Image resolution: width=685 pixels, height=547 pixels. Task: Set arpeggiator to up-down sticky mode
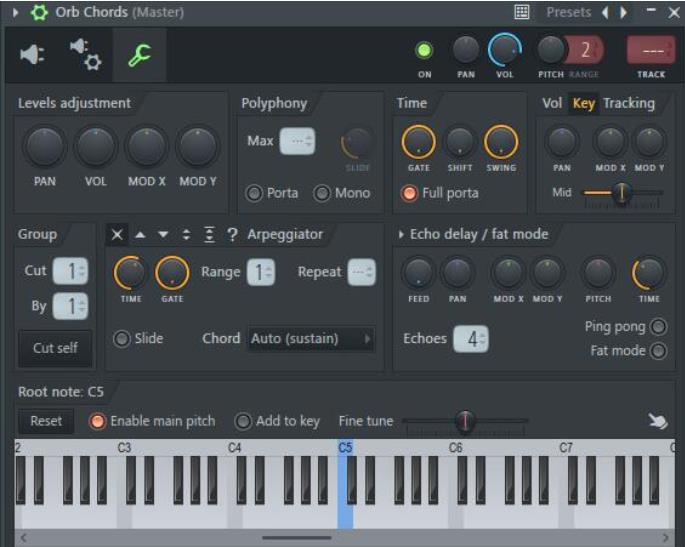(209, 235)
